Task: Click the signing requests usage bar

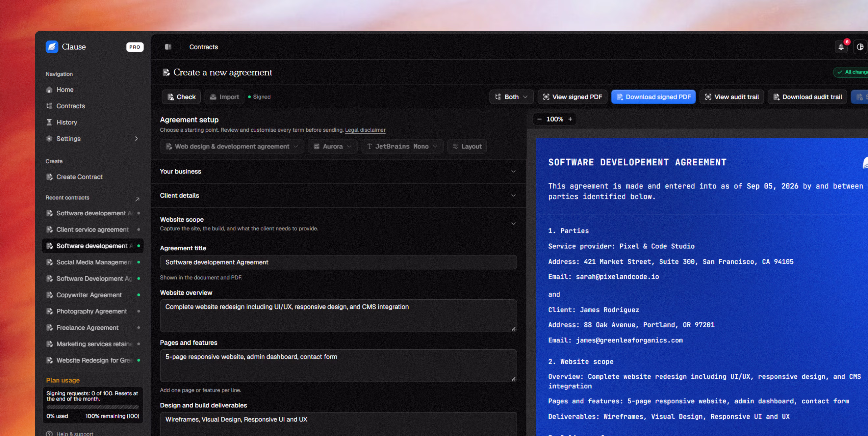Action: point(93,407)
